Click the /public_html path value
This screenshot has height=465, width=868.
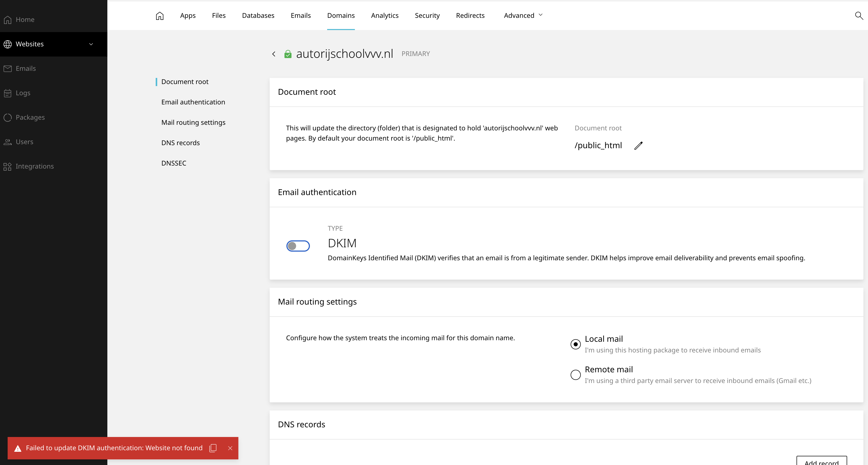(598, 146)
